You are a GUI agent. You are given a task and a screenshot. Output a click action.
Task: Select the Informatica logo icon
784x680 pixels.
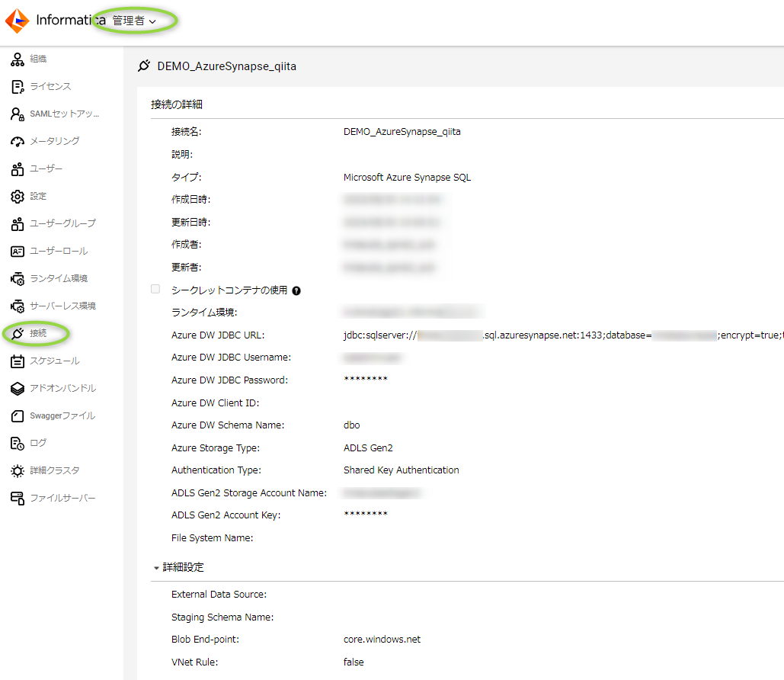[17, 21]
